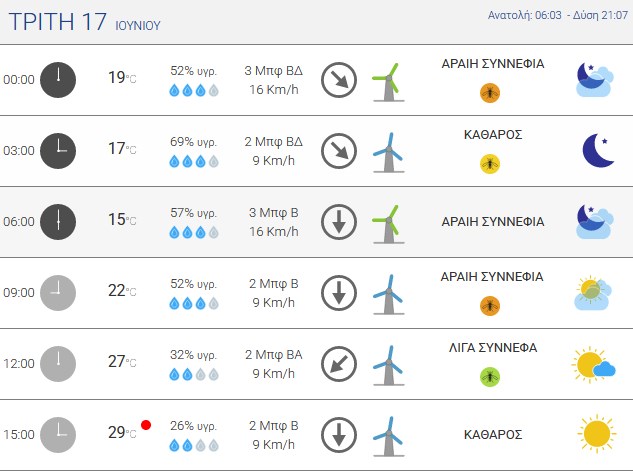The width and height of the screenshot is (633, 474).
Task: Click the red dot beside 29°C
Action: point(146,425)
